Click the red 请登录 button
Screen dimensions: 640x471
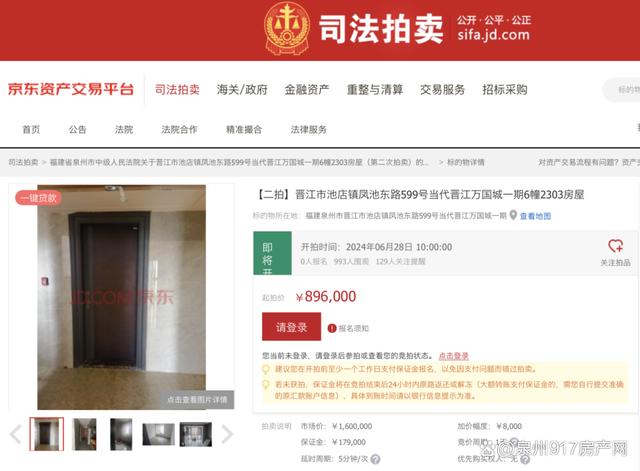click(291, 327)
